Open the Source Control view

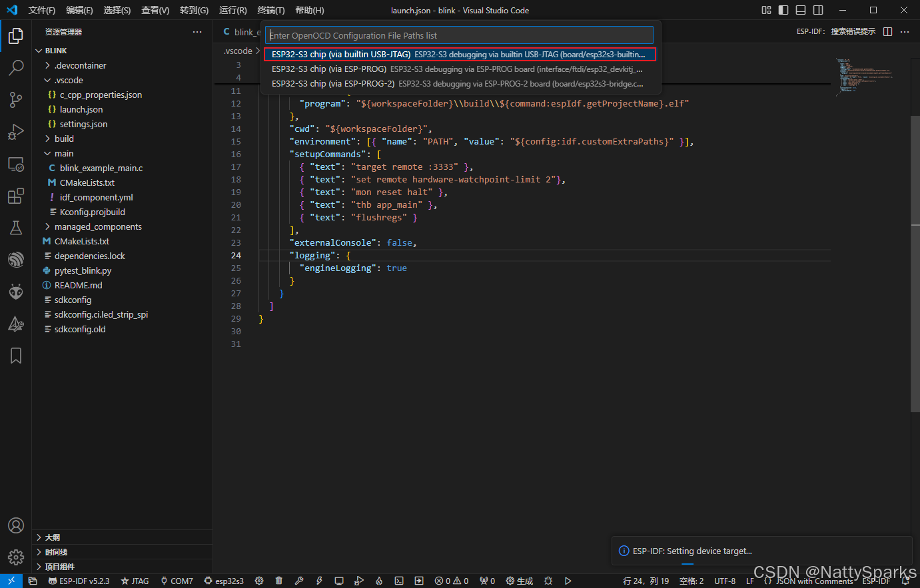pyautogui.click(x=16, y=99)
